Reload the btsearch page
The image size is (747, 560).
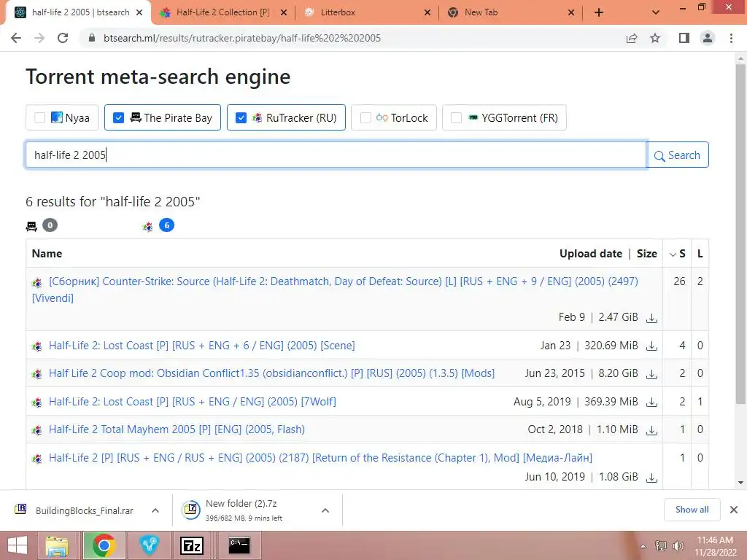[x=63, y=38]
